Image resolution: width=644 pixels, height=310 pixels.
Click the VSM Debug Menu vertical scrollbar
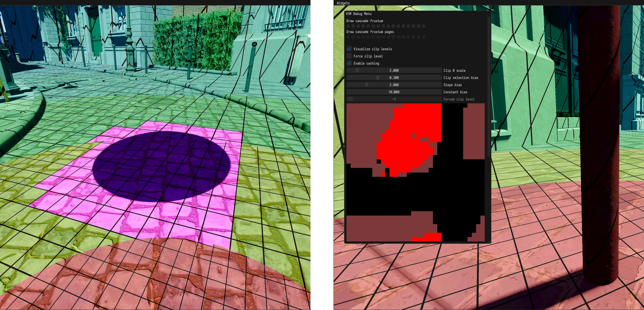(x=488, y=87)
